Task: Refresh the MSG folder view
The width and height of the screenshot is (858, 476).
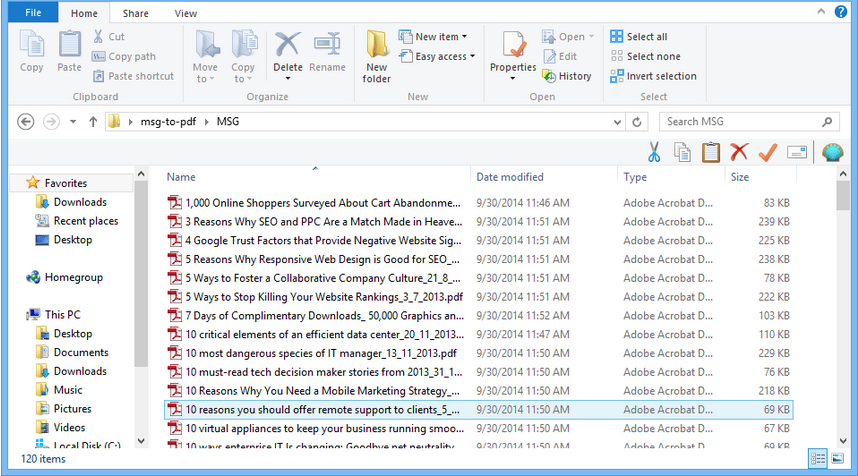Action: [x=637, y=122]
